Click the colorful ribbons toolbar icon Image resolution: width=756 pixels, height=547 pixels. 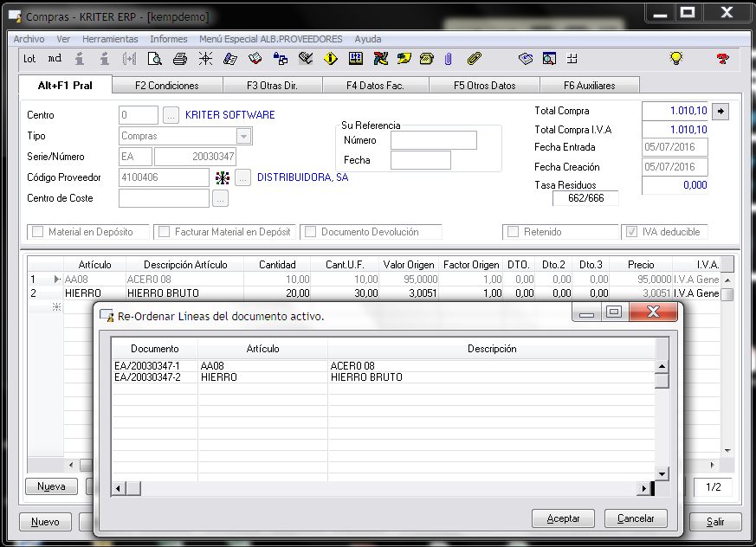380,59
